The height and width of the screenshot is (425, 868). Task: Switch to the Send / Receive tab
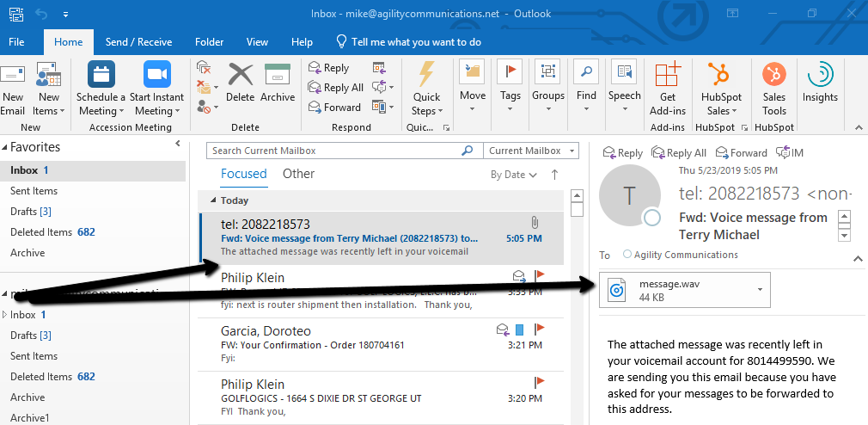pyautogui.click(x=138, y=42)
